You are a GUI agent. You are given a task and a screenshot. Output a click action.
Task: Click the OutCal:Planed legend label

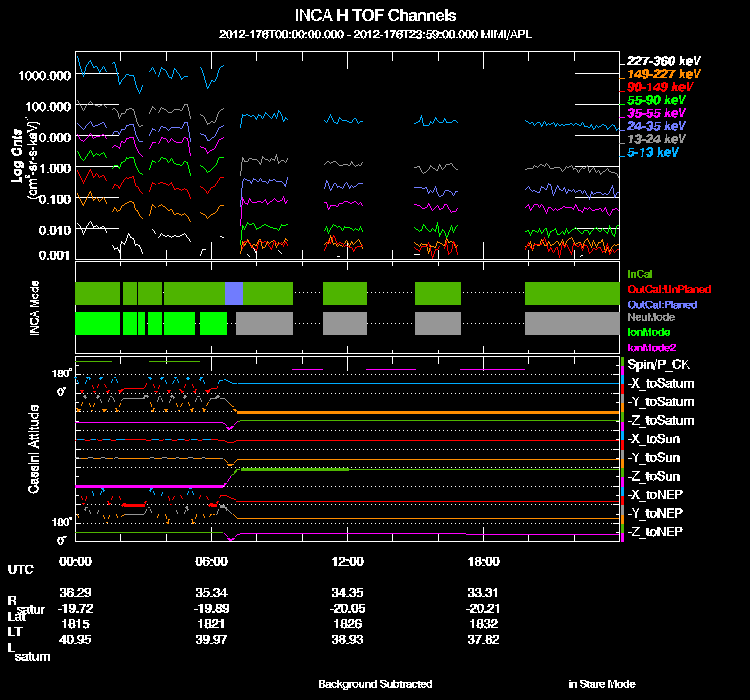tap(662, 304)
